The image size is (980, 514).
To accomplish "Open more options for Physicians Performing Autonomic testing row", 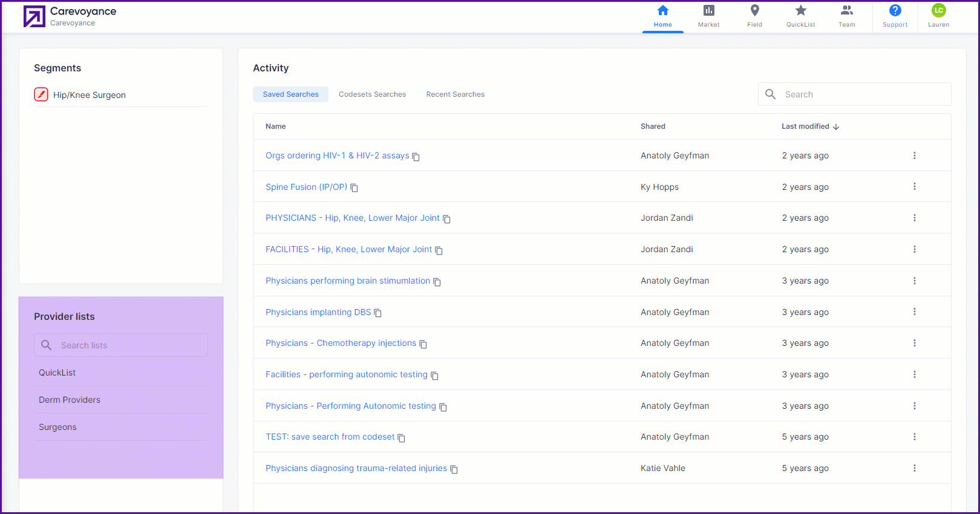I will tap(915, 406).
